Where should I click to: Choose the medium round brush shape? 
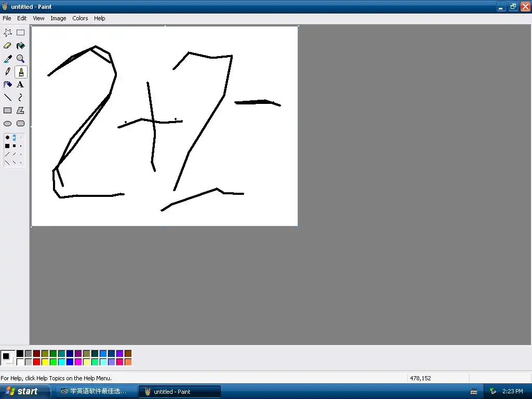tap(14, 137)
